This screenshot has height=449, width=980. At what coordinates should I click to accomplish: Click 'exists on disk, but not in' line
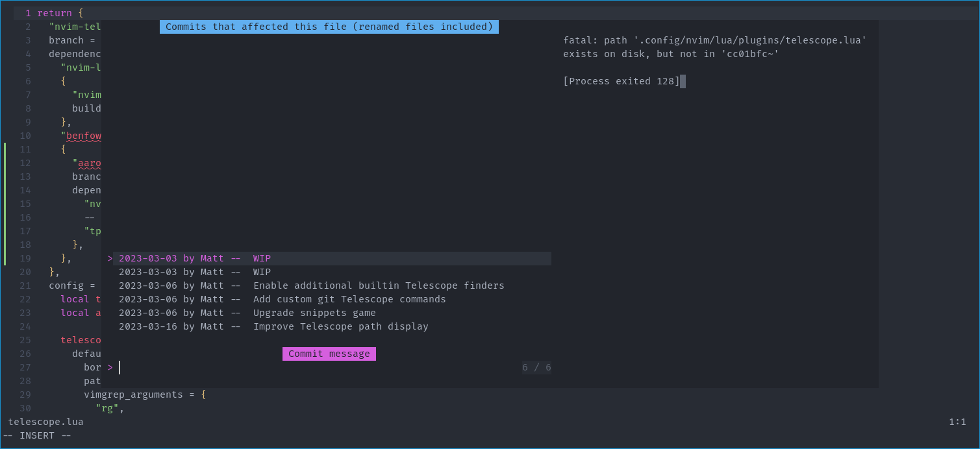(x=671, y=54)
